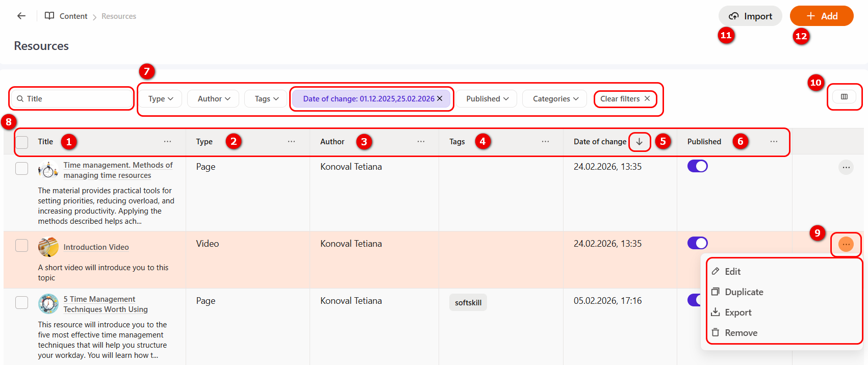Open Author column three-dot menu
The image size is (868, 365).
(421, 142)
